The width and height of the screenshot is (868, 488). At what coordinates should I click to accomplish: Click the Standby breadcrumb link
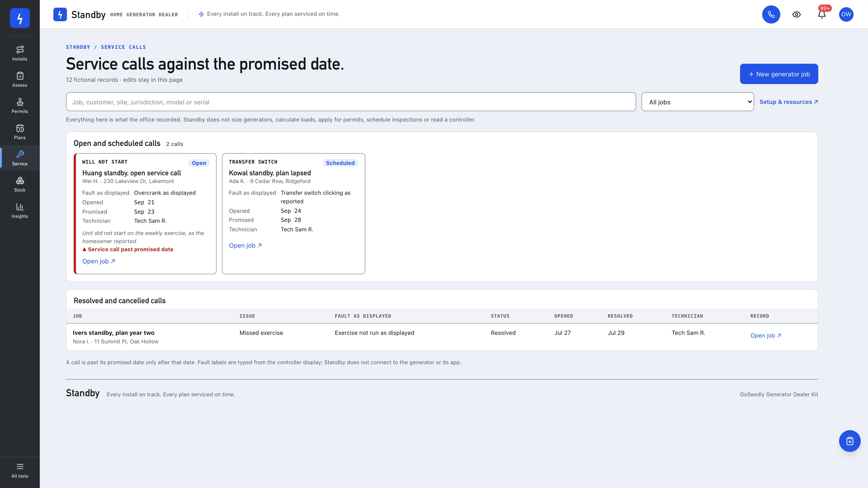coord(78,47)
